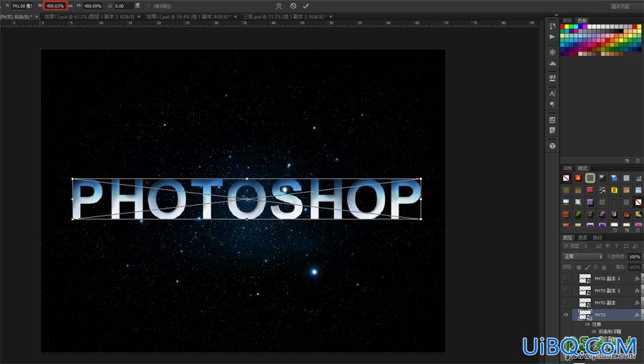Filter layers by pixel layers icon

[599, 246]
